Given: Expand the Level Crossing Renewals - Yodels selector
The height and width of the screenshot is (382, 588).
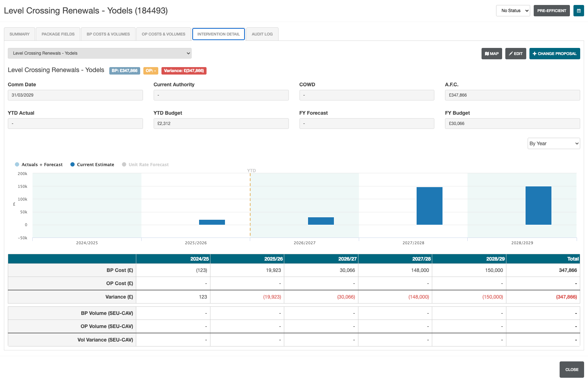Looking at the screenshot, I should click(x=100, y=53).
